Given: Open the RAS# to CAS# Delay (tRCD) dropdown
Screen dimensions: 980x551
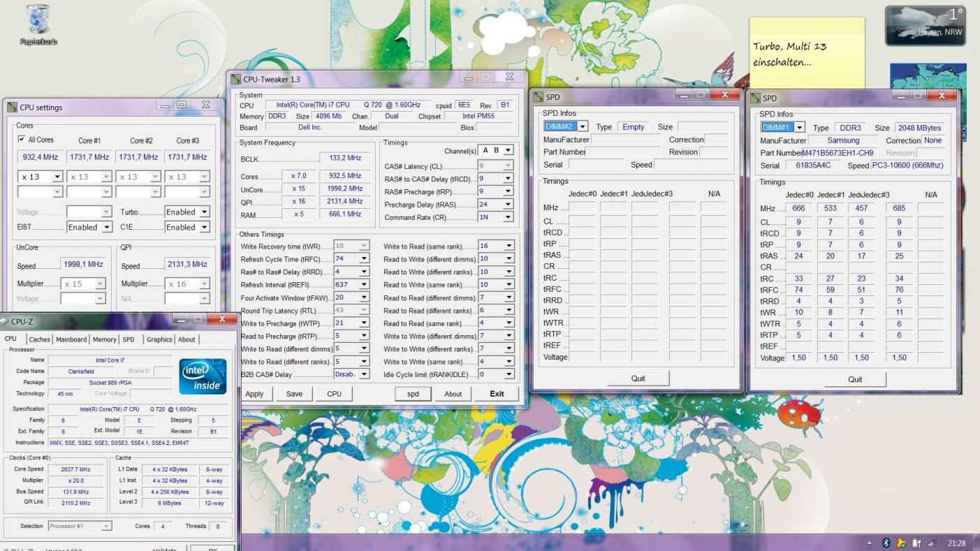Looking at the screenshot, I should 508,179.
